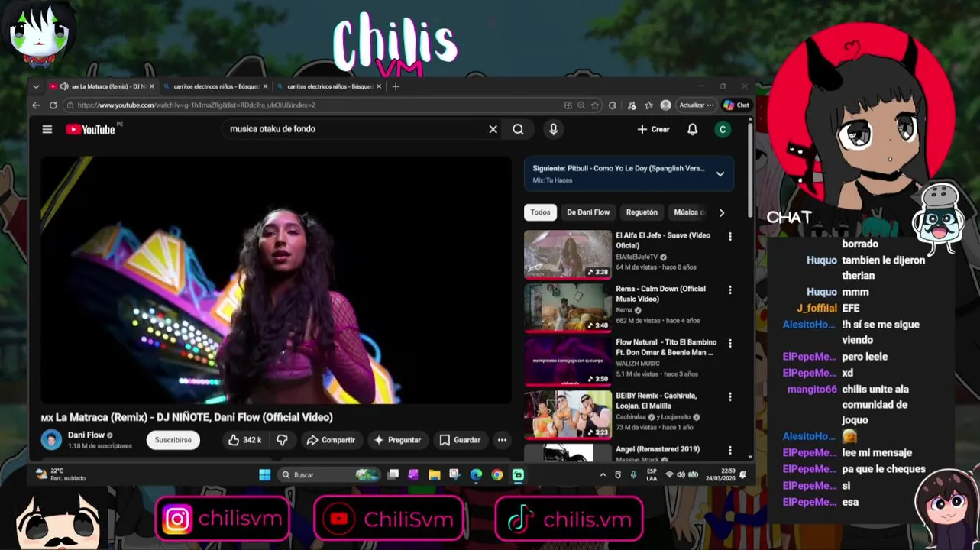Play Flow Natural Tito El Bambino thumbnail
Viewport: 980px width, 550px height.
[x=568, y=361]
